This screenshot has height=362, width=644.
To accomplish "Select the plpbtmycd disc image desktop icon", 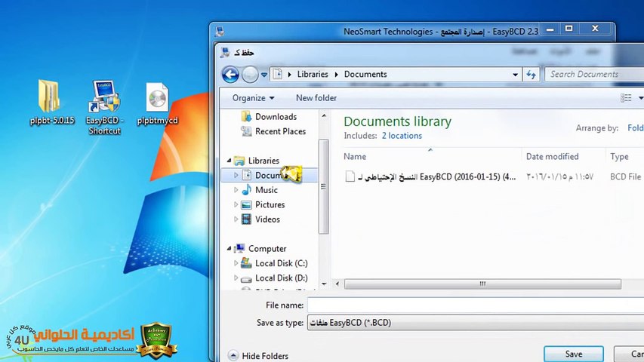I will [x=157, y=103].
